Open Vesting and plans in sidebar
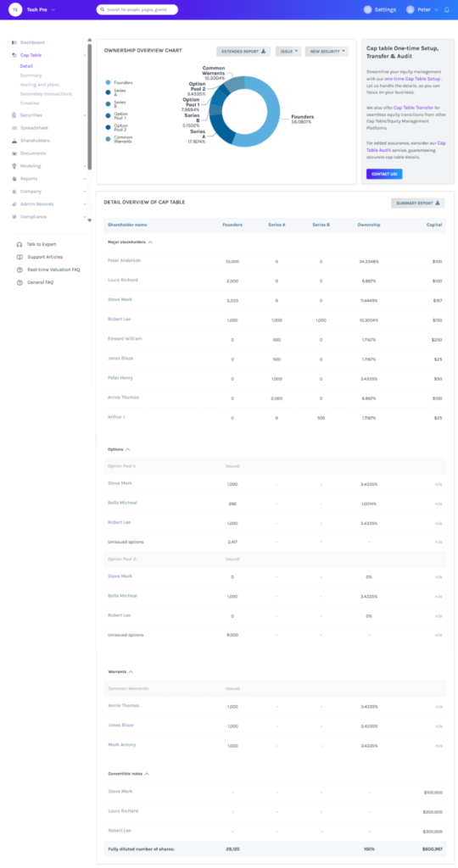 point(37,85)
